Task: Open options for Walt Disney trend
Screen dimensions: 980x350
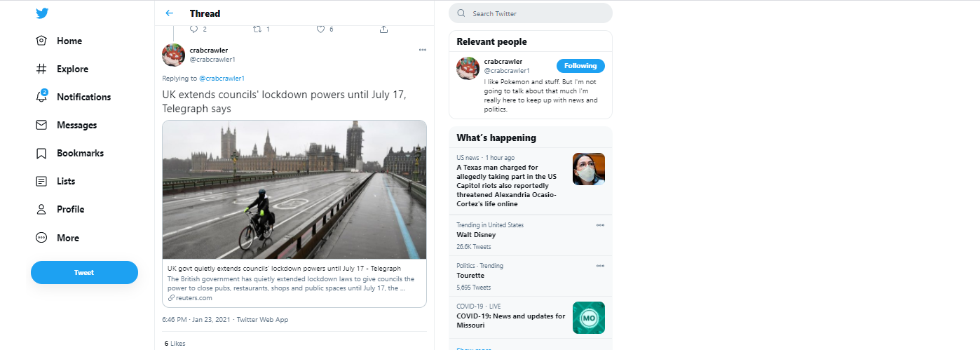Action: click(x=600, y=225)
